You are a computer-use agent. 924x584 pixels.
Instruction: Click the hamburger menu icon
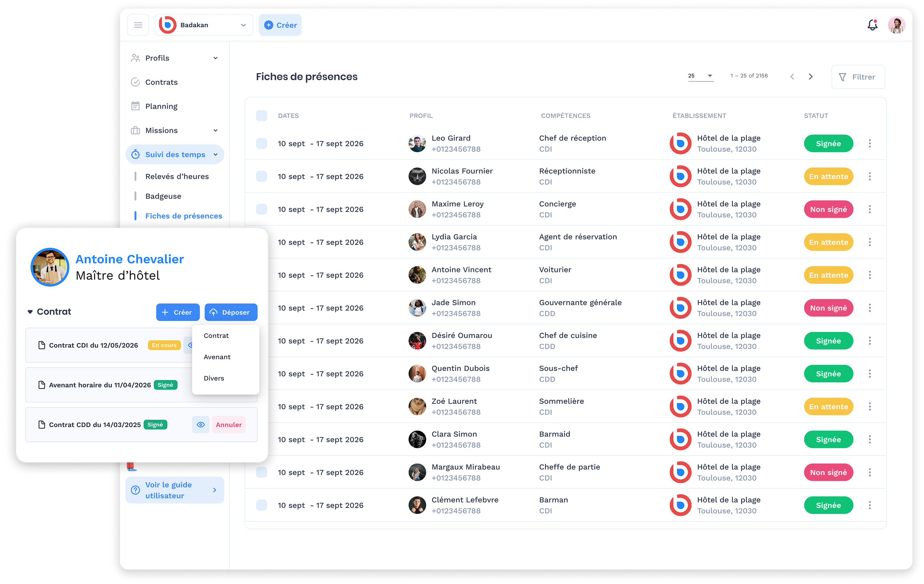(138, 25)
